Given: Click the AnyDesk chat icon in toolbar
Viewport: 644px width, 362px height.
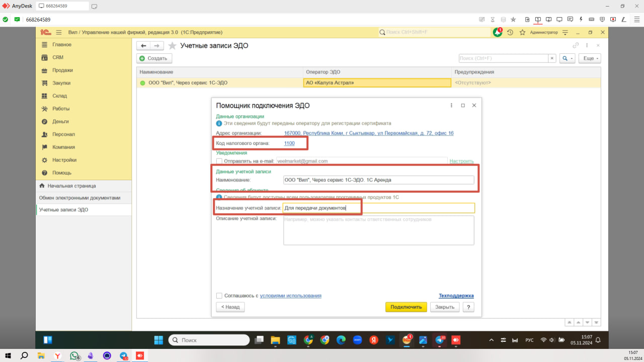Looking at the screenshot, I should tap(570, 20).
